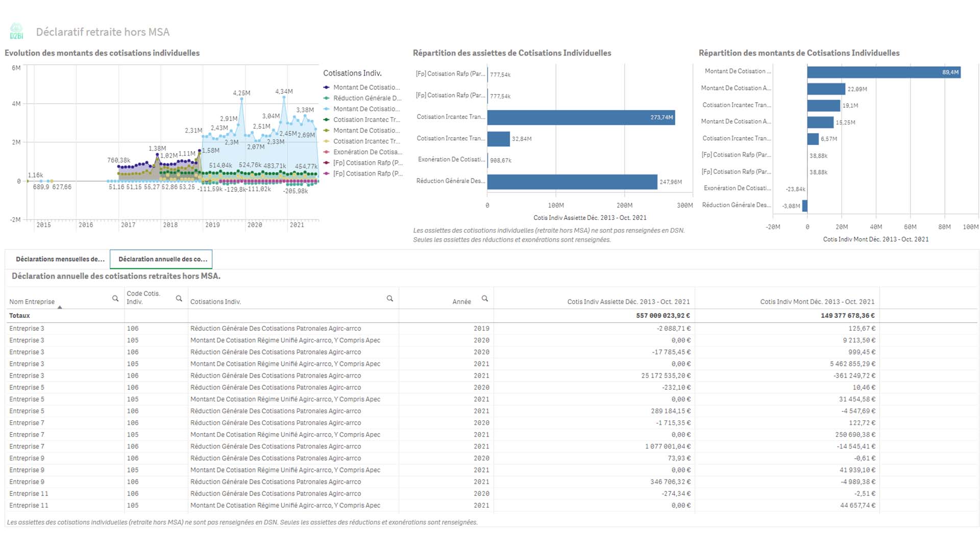This screenshot has height=551, width=980.
Task: Sort by Cotis Indiv Mont column header
Action: click(x=817, y=302)
